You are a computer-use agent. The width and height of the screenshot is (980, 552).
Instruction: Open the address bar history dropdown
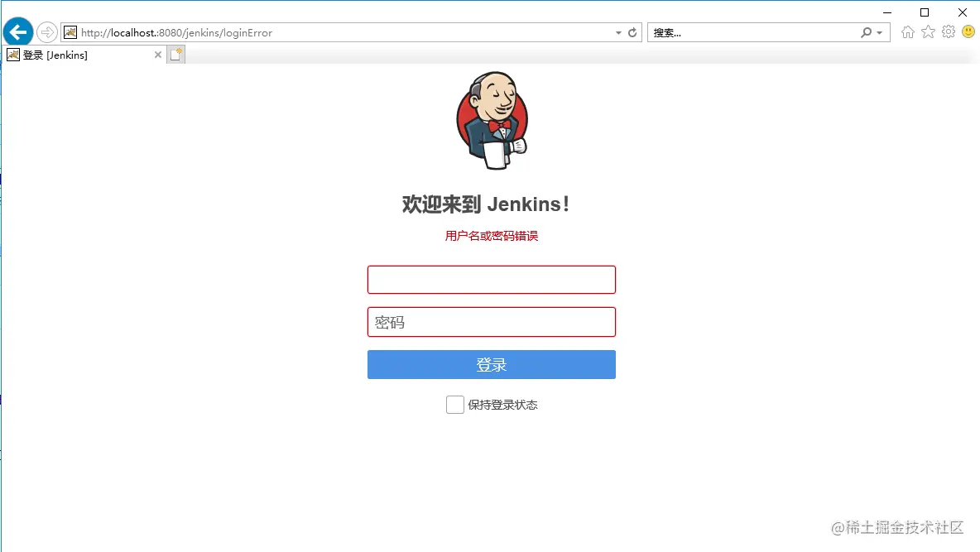point(618,32)
